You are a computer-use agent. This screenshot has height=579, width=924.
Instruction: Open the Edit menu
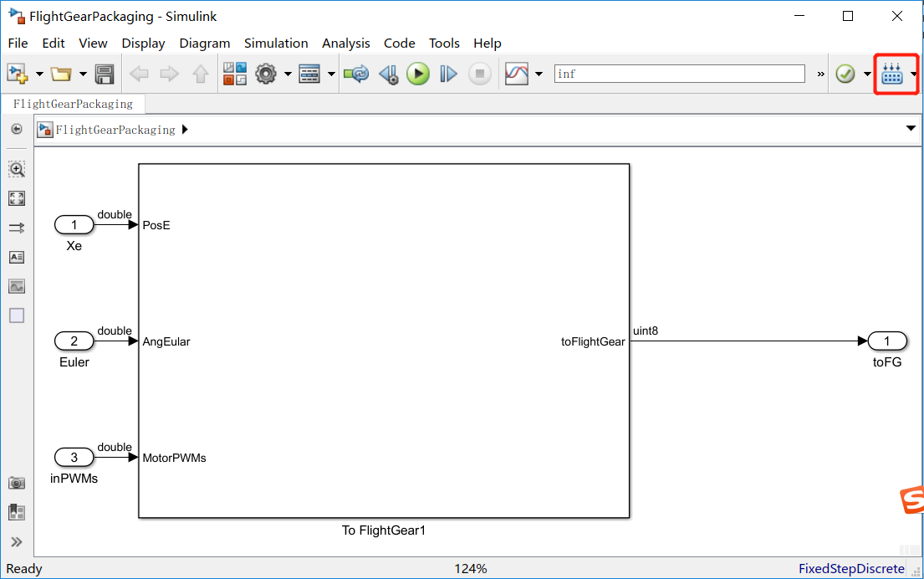53,43
